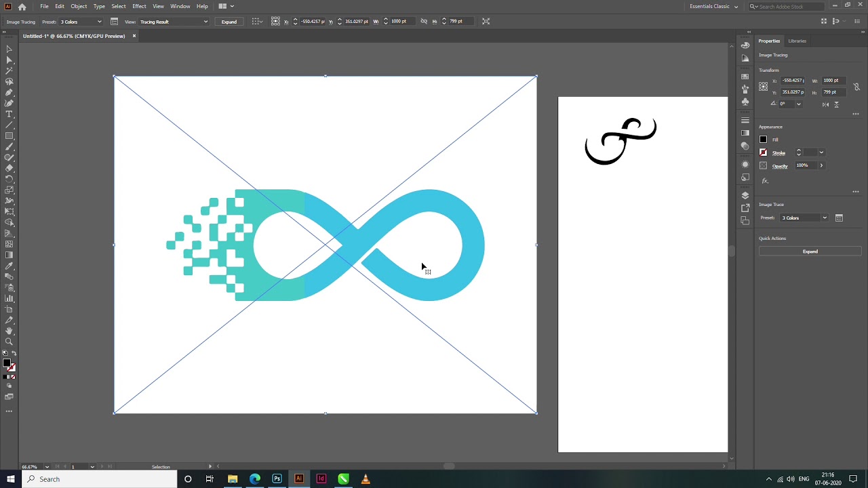Toggle constrain proportions link in control bar
The width and height of the screenshot is (868, 488).
tap(424, 22)
